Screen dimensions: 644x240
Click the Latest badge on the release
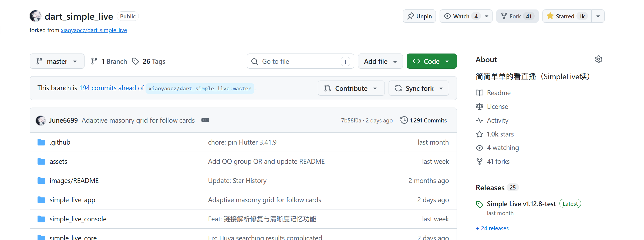570,204
